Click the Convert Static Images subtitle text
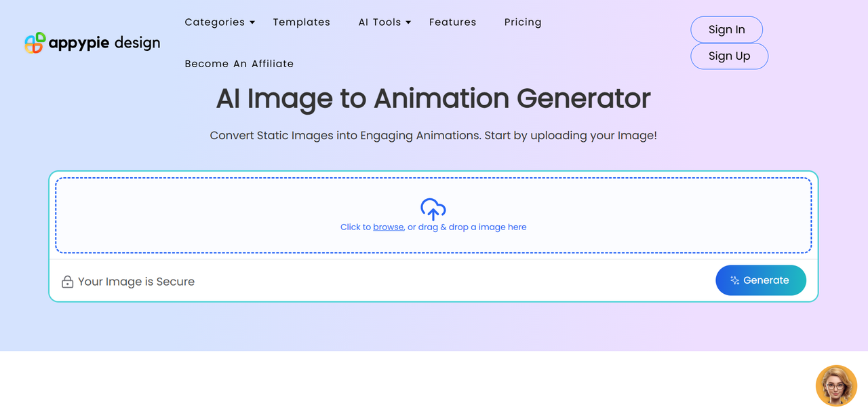The image size is (868, 414). [x=433, y=136]
